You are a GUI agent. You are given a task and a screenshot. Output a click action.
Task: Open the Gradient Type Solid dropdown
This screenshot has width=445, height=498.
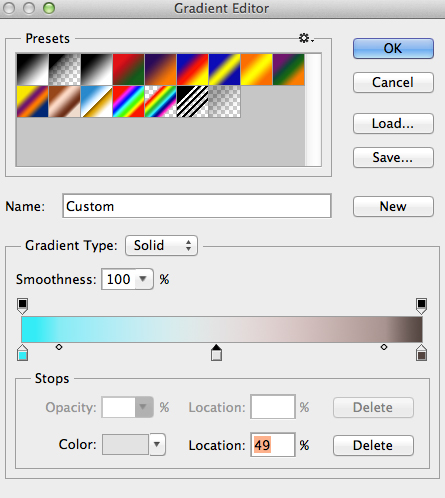coord(161,246)
